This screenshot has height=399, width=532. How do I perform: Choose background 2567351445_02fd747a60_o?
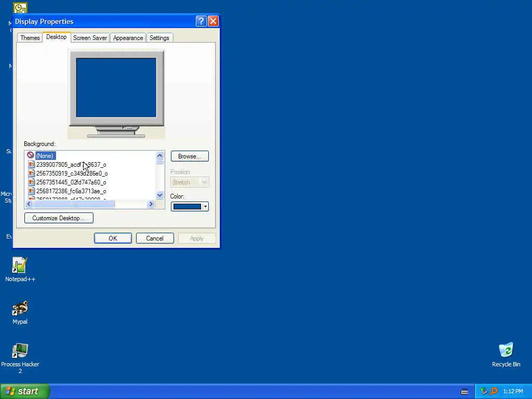(x=71, y=182)
